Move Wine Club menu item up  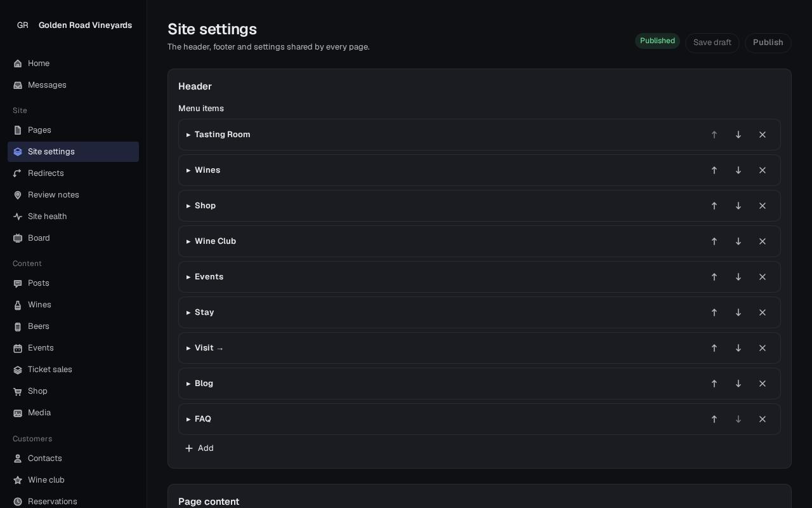pos(714,241)
